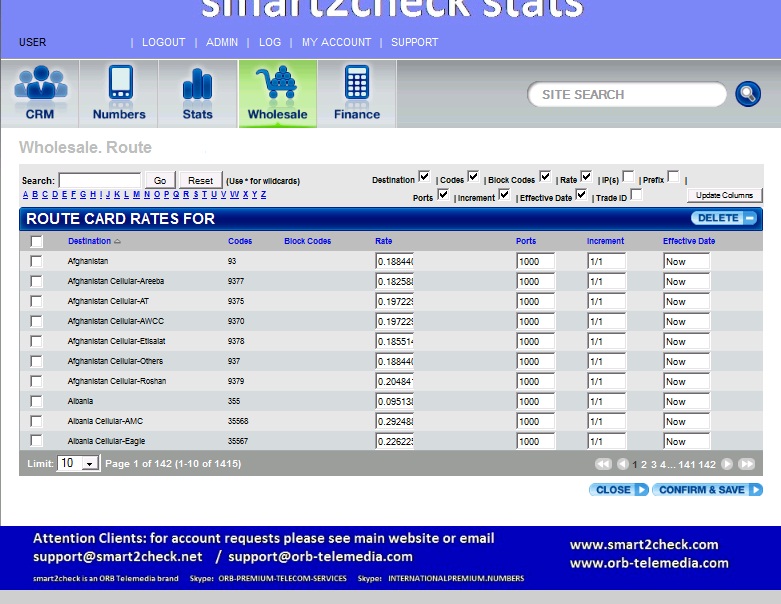Image resolution: width=781 pixels, height=604 pixels.
Task: Sort by the Ports column header
Action: [526, 241]
